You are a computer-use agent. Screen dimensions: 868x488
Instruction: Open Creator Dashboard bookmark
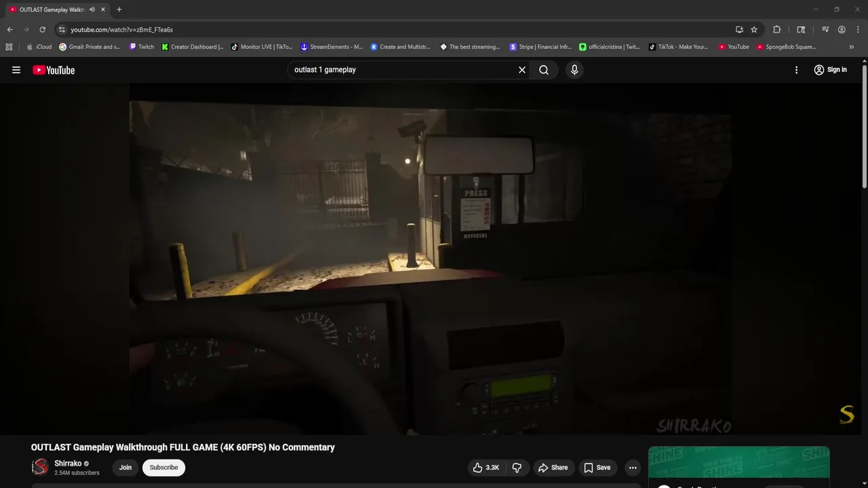193,47
